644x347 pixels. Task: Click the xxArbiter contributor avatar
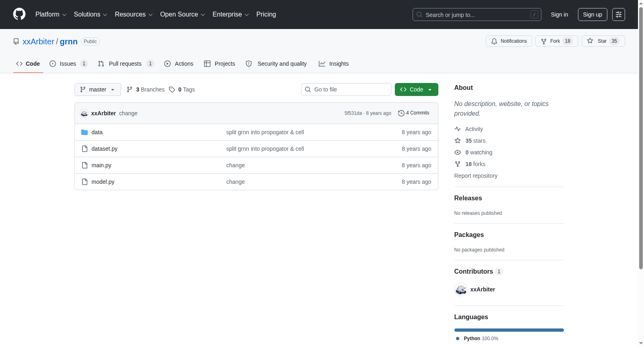(x=461, y=289)
